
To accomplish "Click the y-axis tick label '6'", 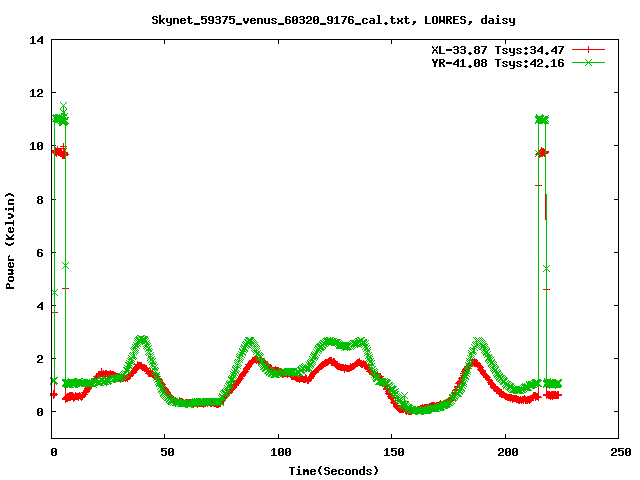I will coord(40,253).
